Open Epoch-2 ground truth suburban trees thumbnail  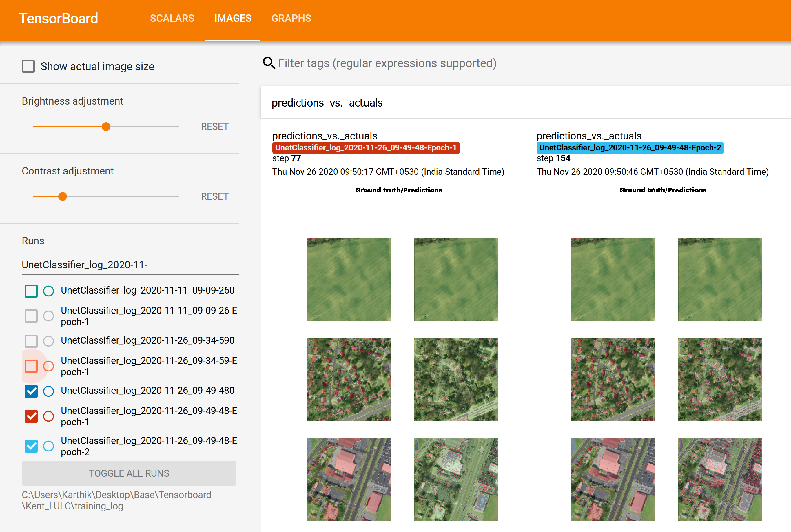[613, 379]
